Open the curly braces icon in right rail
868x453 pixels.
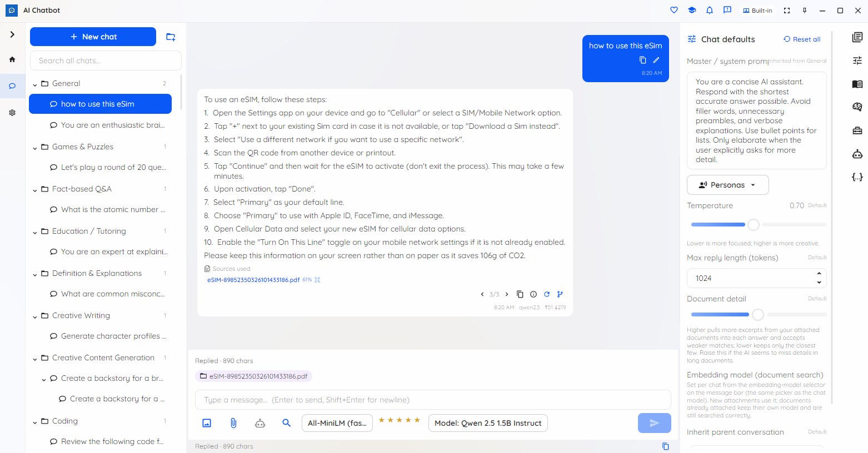(x=857, y=177)
